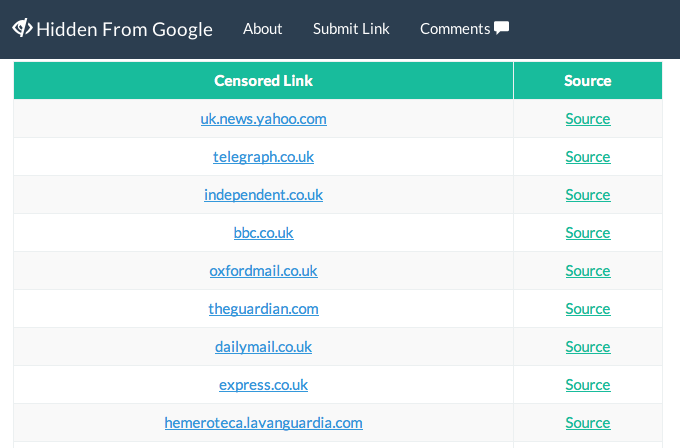Visit the dailymail.co.uk censored link

pyautogui.click(x=263, y=347)
